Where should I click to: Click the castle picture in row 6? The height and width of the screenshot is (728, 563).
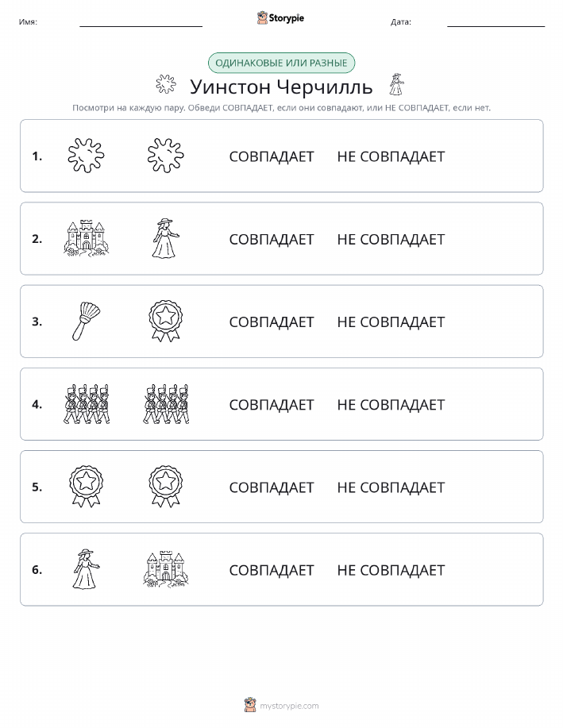click(x=166, y=569)
